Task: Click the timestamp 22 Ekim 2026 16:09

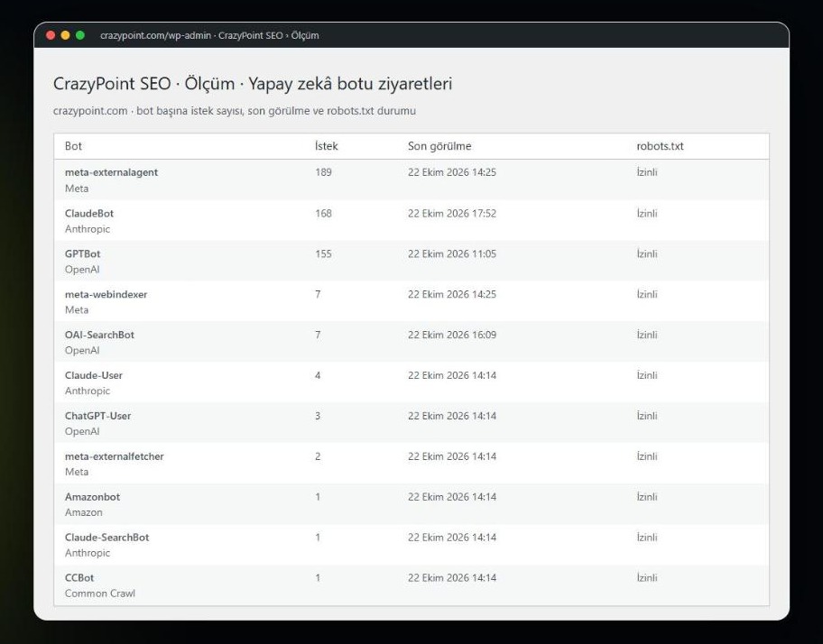Action: point(452,335)
